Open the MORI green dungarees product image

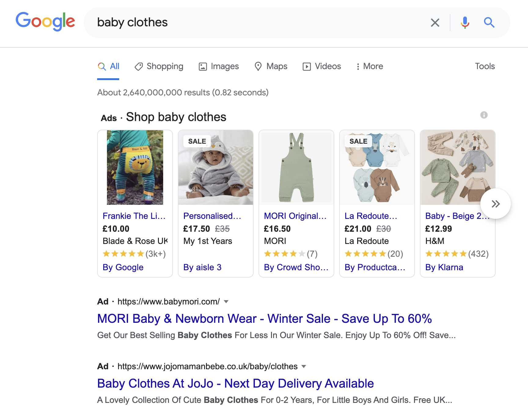[296, 168]
